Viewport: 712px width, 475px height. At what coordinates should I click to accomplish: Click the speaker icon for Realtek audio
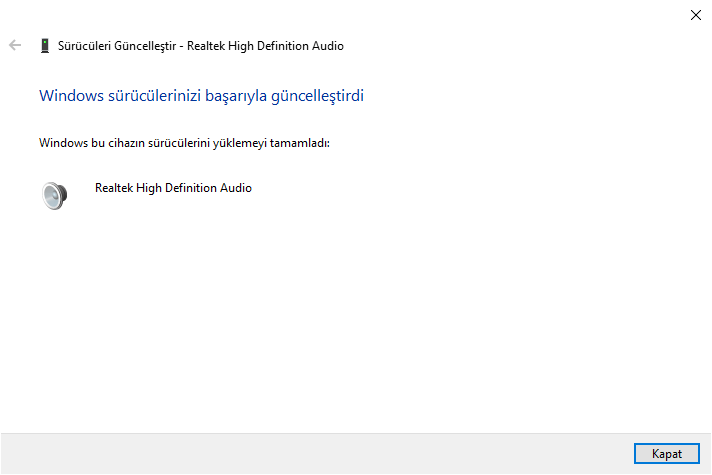54,195
